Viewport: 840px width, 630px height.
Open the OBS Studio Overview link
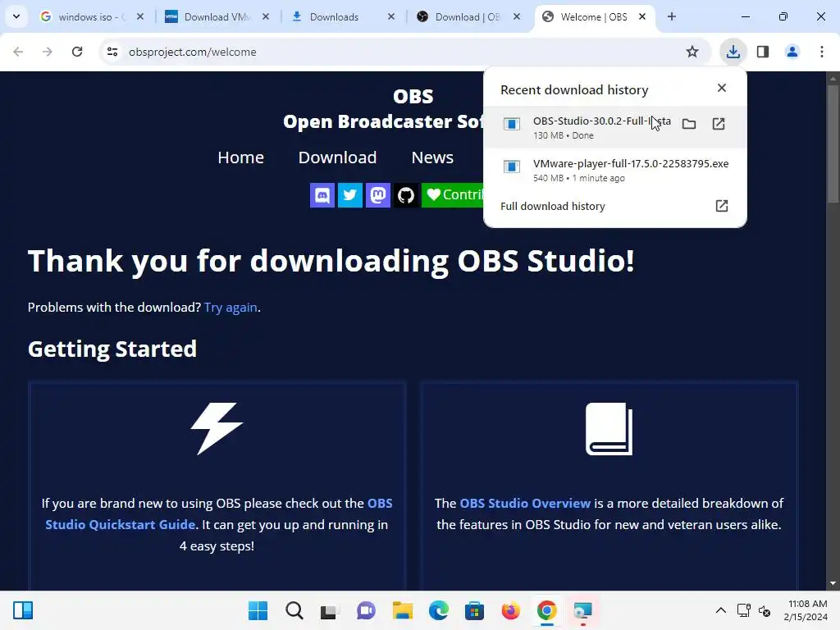point(525,504)
